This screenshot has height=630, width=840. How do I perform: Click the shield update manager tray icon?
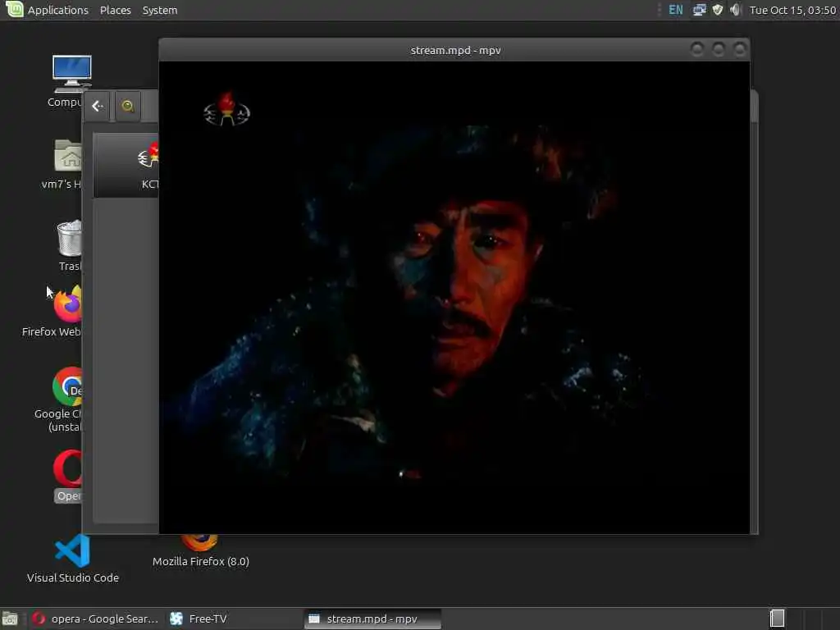(717, 10)
